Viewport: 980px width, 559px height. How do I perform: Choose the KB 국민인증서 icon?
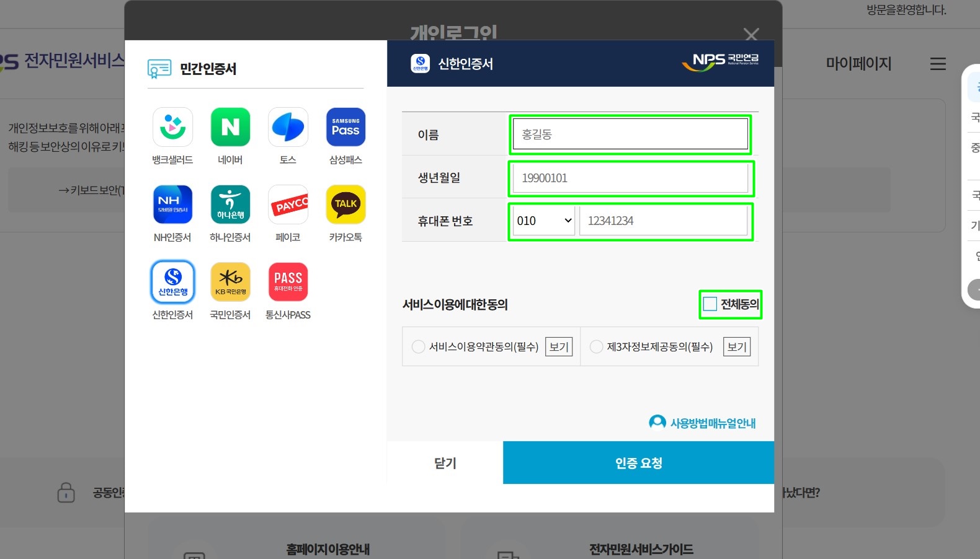click(x=230, y=282)
